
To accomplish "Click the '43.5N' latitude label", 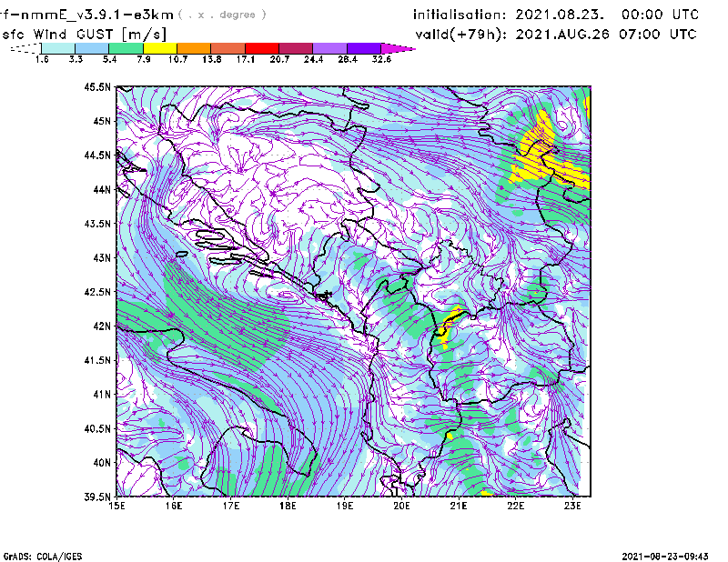I will click(97, 224).
